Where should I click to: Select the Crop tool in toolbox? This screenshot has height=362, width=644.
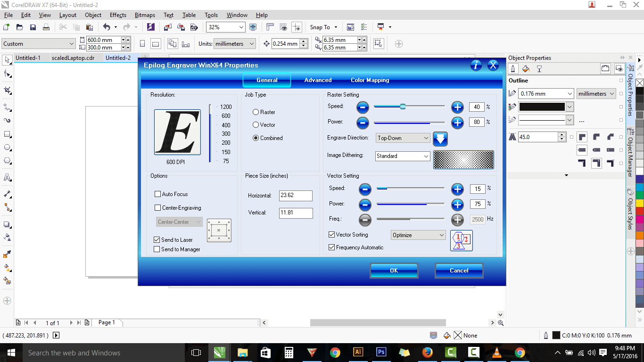click(x=7, y=90)
